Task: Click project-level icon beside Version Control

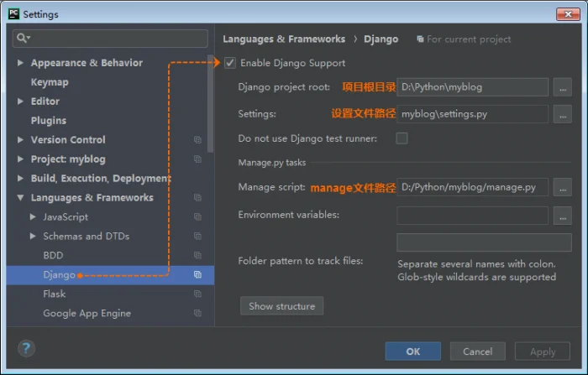Action: pos(197,140)
